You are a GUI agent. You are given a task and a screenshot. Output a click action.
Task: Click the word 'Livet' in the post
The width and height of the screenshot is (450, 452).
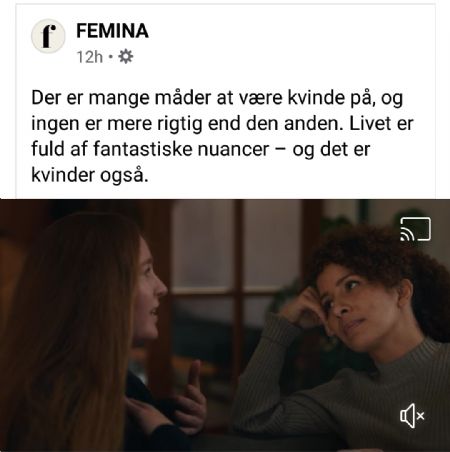(x=370, y=123)
